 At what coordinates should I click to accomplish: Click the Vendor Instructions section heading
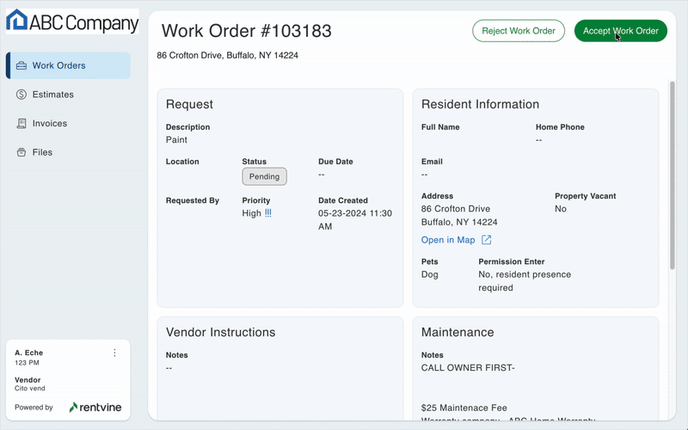[220, 332]
